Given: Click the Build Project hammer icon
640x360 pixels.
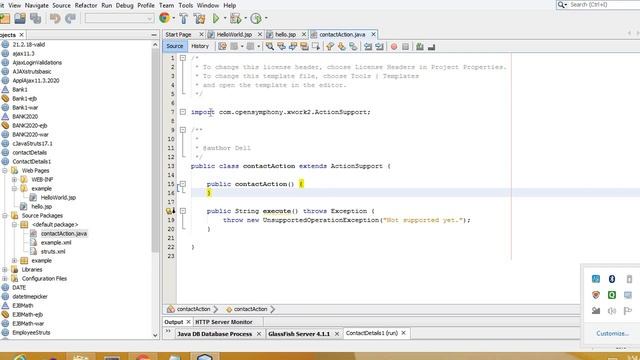Looking at the screenshot, I should coord(183,18).
